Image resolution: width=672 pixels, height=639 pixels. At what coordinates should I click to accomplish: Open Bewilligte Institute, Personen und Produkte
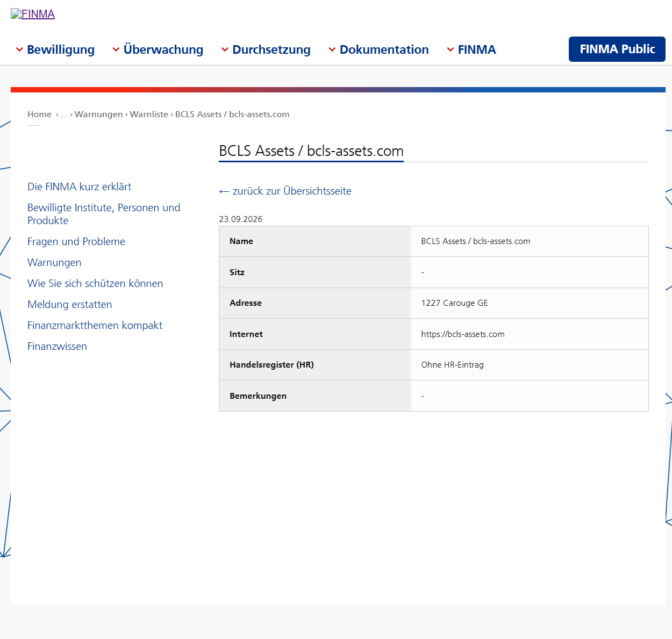[104, 214]
